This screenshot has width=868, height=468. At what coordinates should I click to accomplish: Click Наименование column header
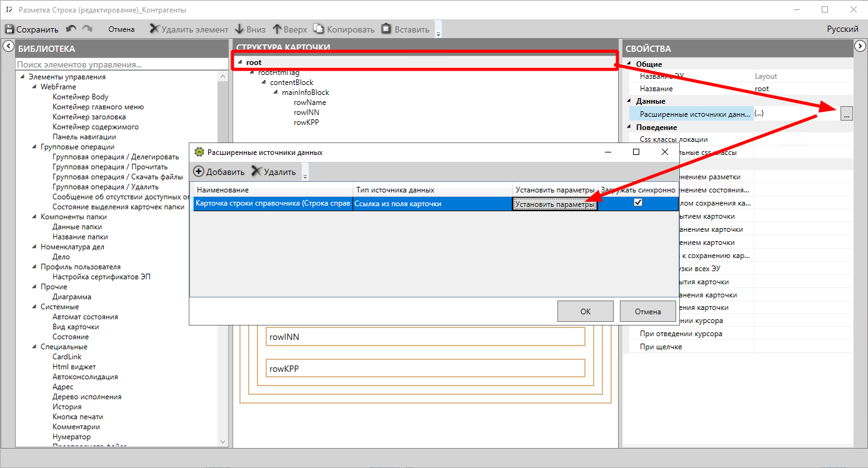pos(273,189)
